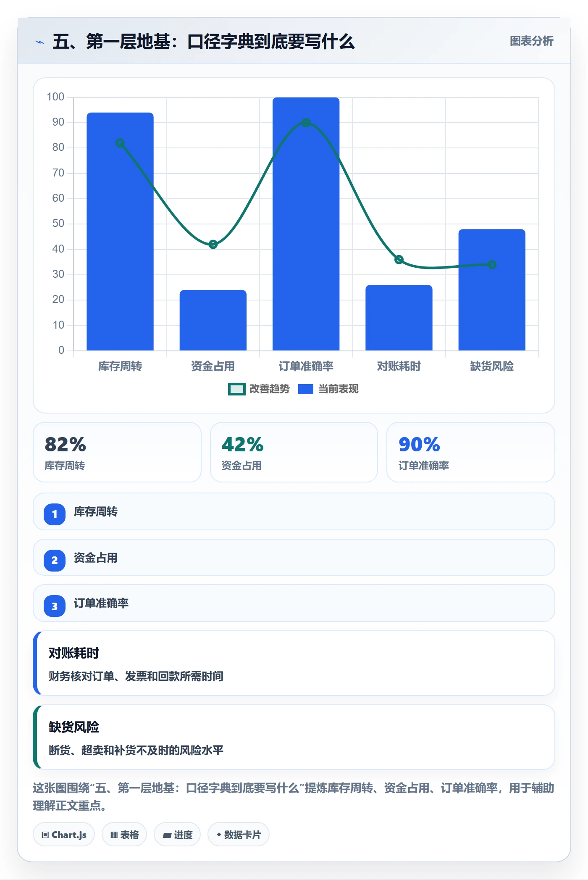Open the 缺货风险 description card
This screenshot has height=880, width=588.
click(294, 737)
